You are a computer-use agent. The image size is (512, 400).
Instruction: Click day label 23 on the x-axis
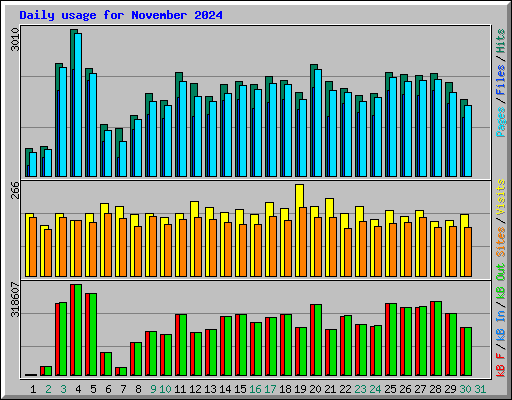tap(360, 389)
